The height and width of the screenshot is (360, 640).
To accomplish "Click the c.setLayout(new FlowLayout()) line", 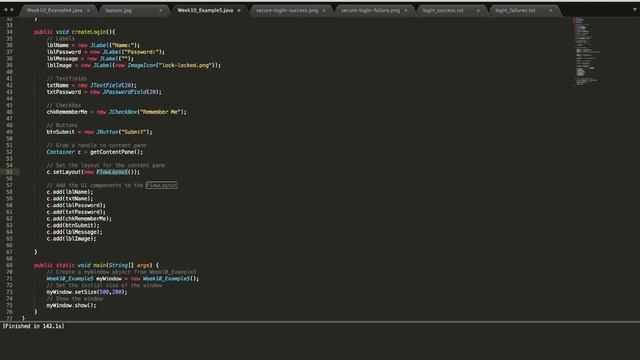I will coord(93,172).
